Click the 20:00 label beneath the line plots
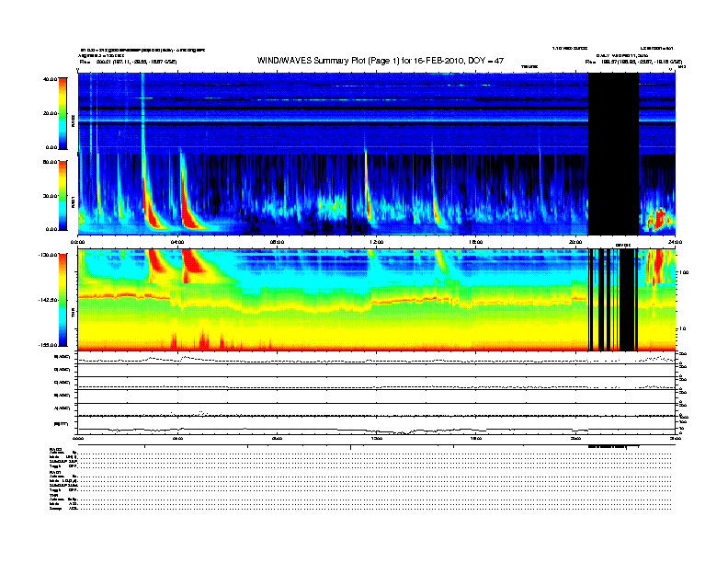Screen dimensions: 728x563 pyautogui.click(x=575, y=438)
